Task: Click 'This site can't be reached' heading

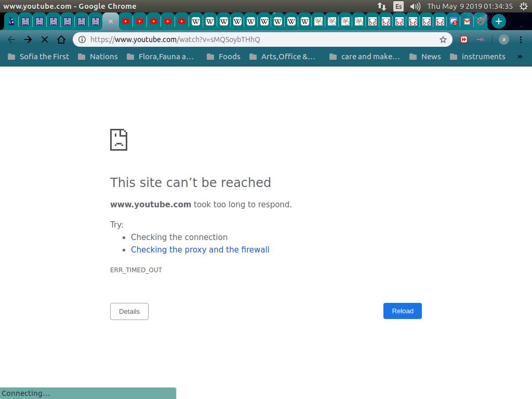Action: (190, 182)
